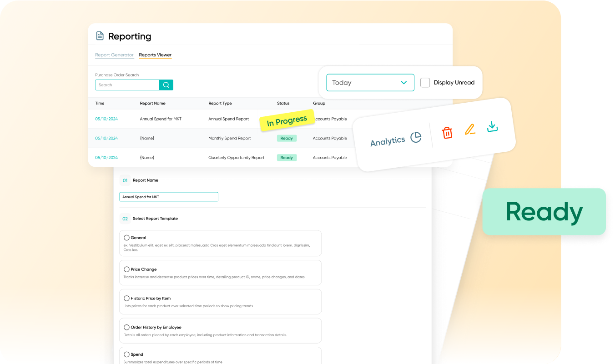Open the first row 05/10/2024 date link

(106, 119)
